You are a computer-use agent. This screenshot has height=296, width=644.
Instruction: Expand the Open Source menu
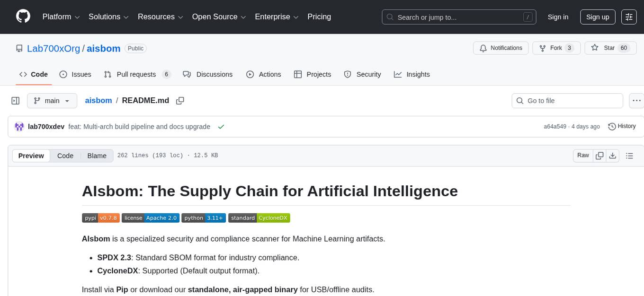point(218,17)
